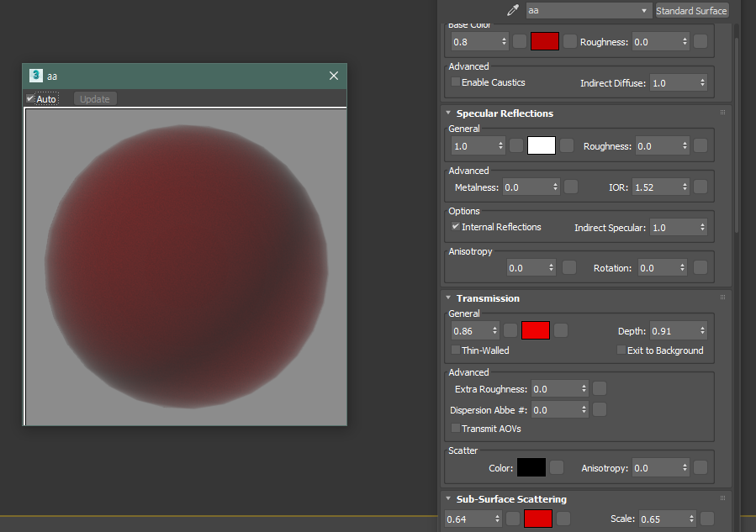Viewport: 756px width, 532px height.
Task: Click map button beside Sub-Surface Scale value
Action: tap(707, 519)
